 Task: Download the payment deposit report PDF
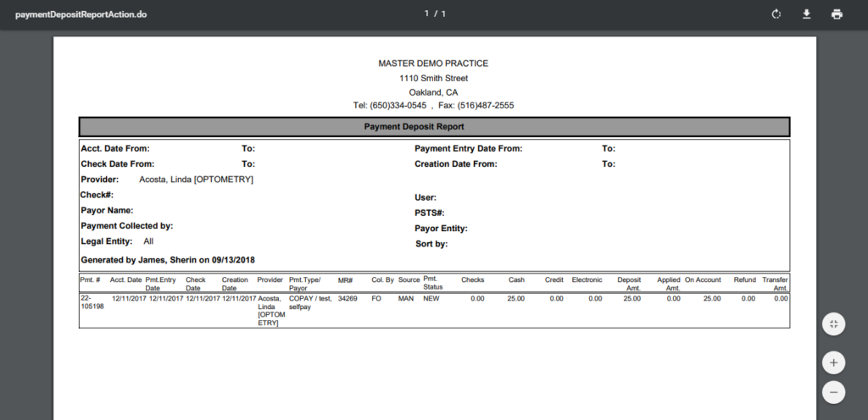click(x=806, y=14)
